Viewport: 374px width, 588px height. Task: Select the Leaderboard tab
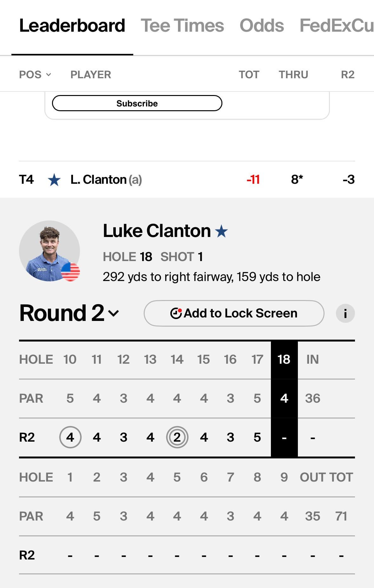(x=72, y=25)
